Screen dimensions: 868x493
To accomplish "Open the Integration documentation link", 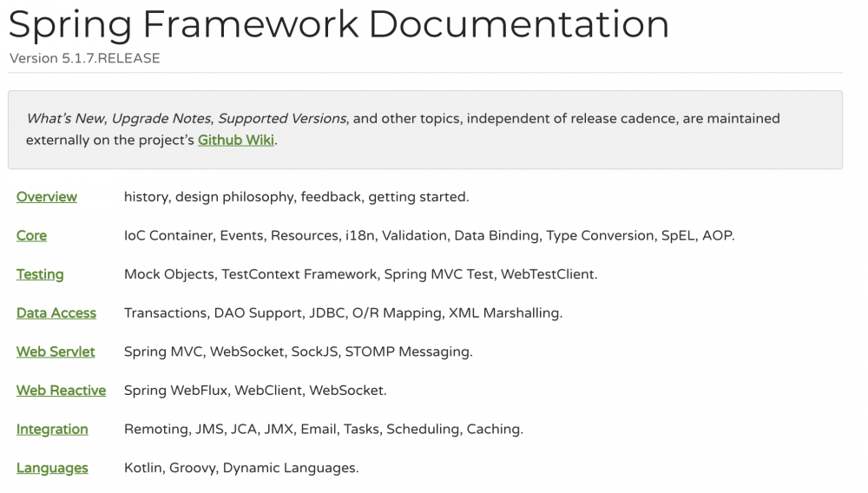I will click(x=52, y=430).
